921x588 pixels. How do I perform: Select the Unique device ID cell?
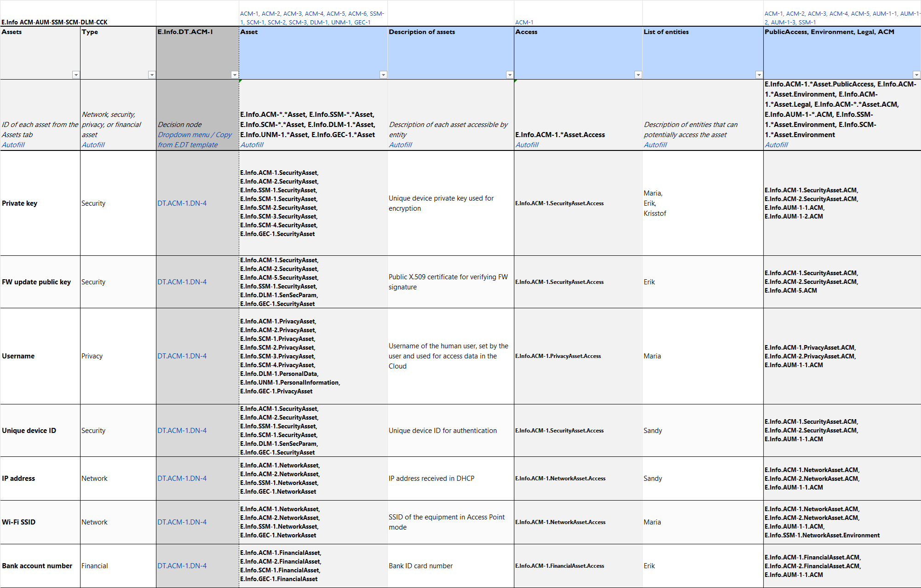(x=29, y=431)
